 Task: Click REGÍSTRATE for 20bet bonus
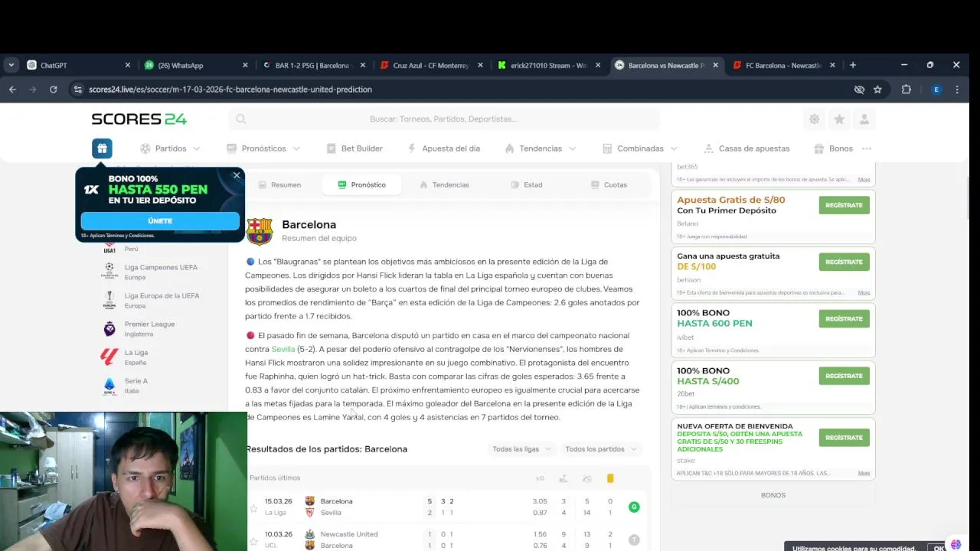[844, 376]
